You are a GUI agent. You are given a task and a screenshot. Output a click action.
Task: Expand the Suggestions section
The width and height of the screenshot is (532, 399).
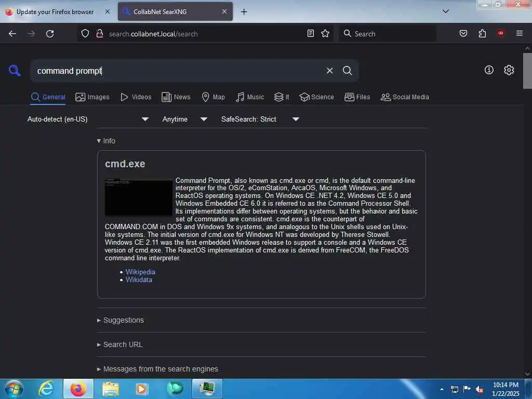(x=121, y=320)
